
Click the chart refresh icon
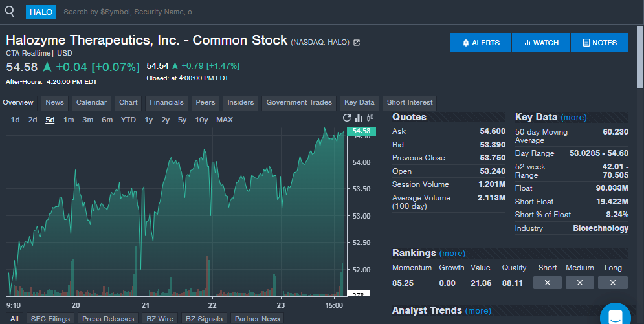[x=347, y=118]
